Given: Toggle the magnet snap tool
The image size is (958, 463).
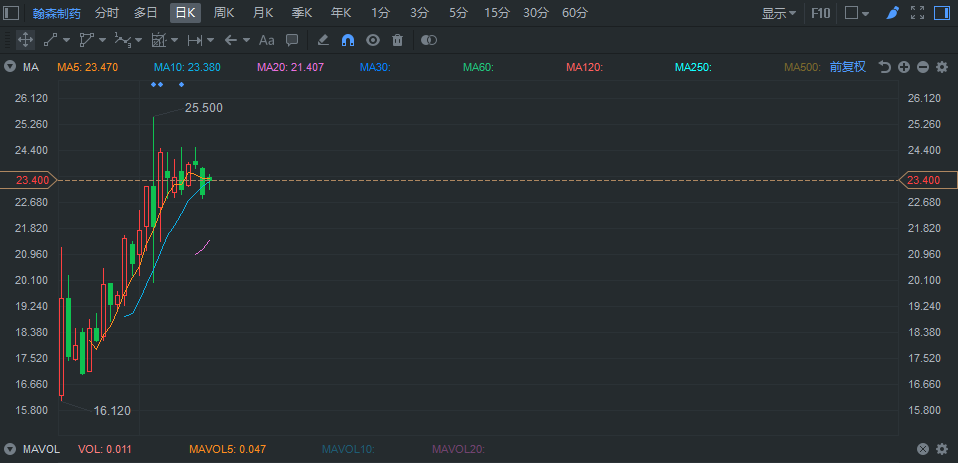Looking at the screenshot, I should point(348,40).
